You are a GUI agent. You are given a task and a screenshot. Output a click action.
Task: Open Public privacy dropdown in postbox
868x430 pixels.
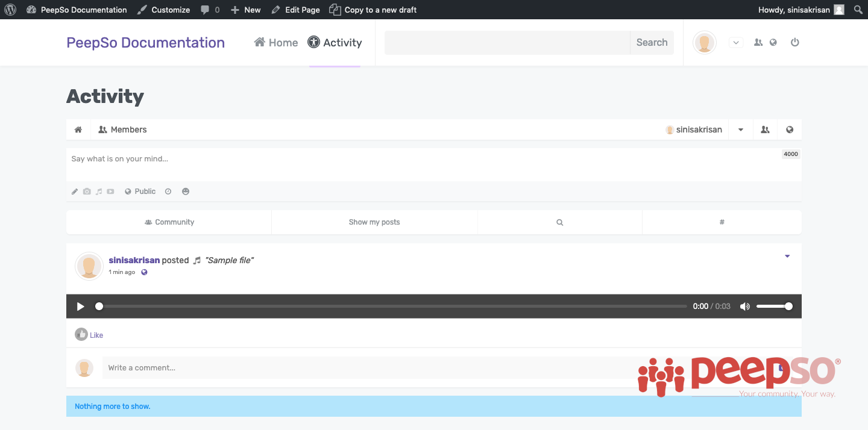pos(140,192)
